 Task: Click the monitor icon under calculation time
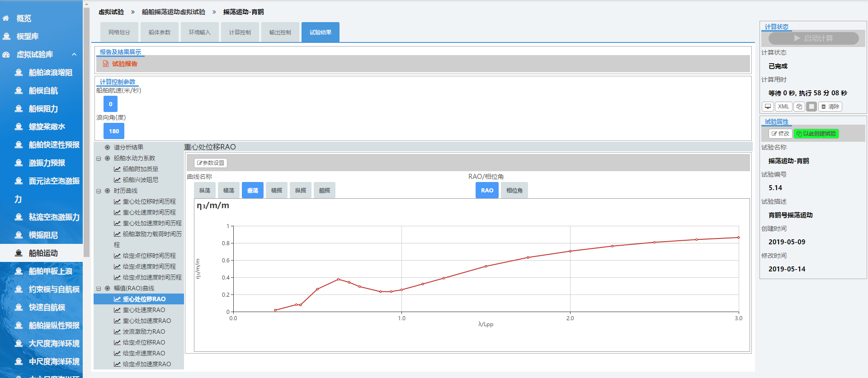768,107
